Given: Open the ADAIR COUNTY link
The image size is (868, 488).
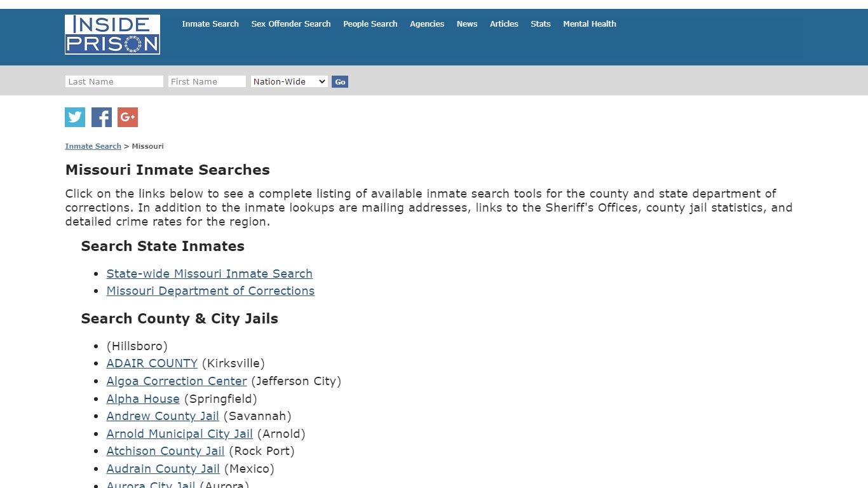Looking at the screenshot, I should point(152,363).
